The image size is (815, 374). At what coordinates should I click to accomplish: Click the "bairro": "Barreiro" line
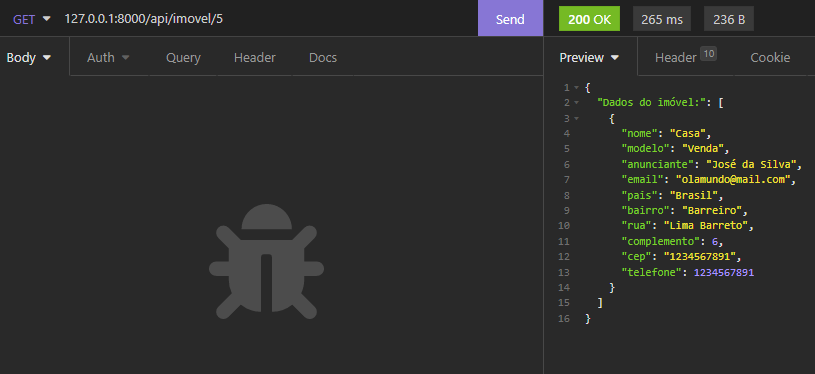tap(685, 211)
